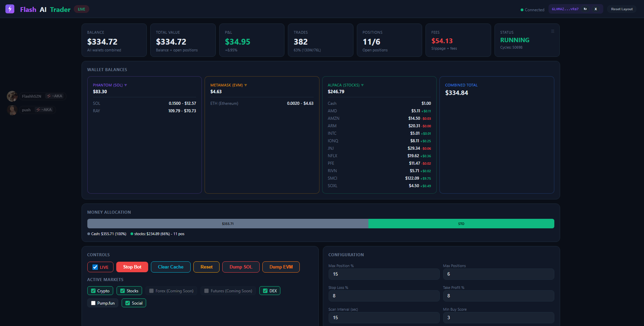Viewport: 644px width, 326px height.
Task: Click the orange Reset button
Action: pyautogui.click(x=206, y=267)
